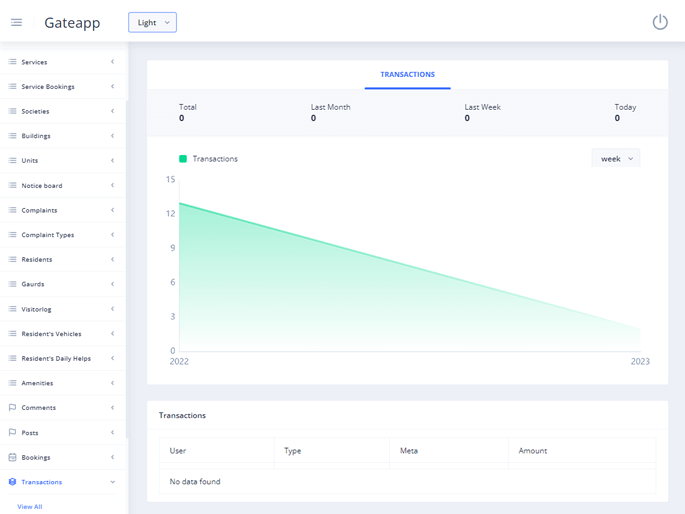
Task: Open Resident's Vehicles menu item
Action: tap(63, 334)
